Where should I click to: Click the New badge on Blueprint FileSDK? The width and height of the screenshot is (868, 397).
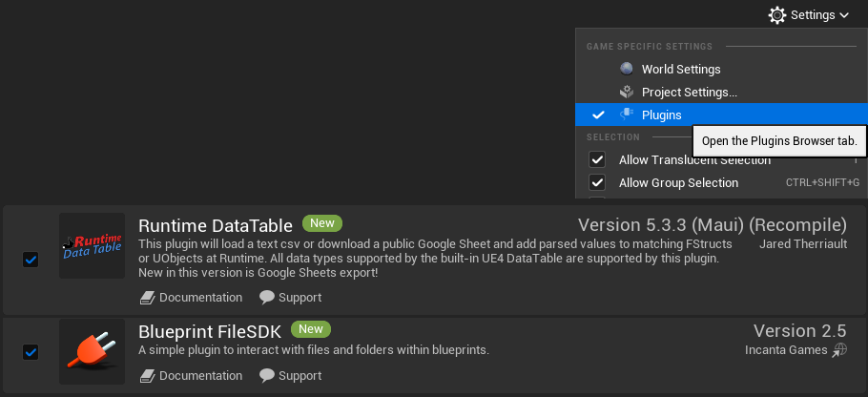311,329
